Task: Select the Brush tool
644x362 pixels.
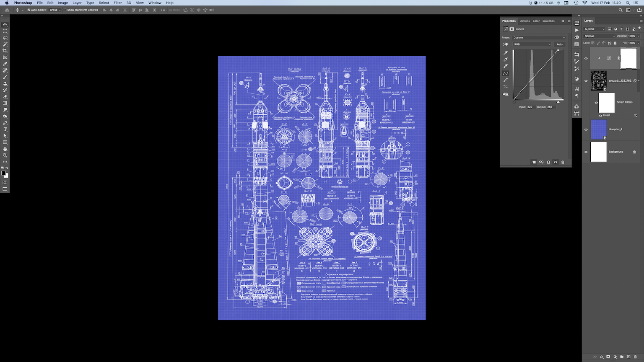Action: point(5,77)
